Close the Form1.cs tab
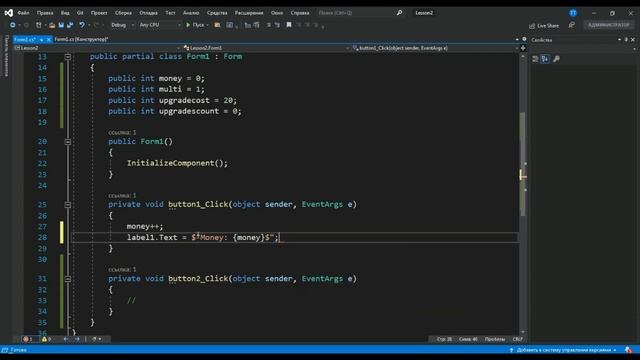Viewport: 640px width, 360px height. point(49,40)
